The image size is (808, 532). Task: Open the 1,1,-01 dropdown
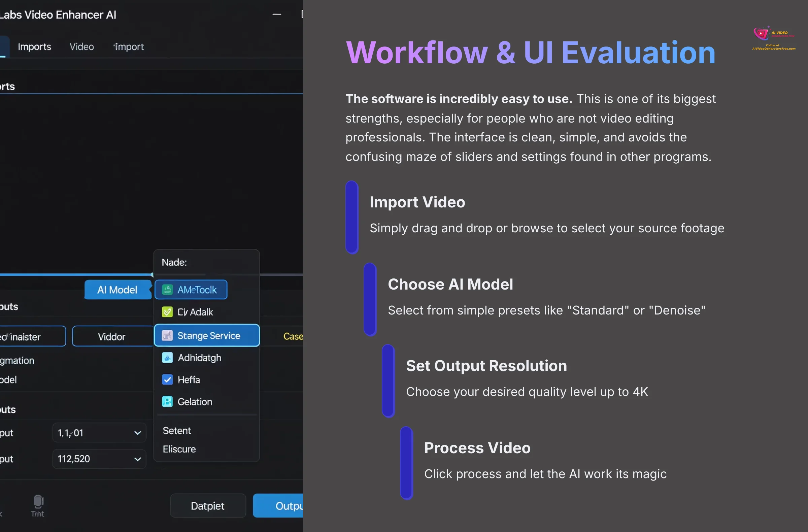pyautogui.click(x=99, y=433)
